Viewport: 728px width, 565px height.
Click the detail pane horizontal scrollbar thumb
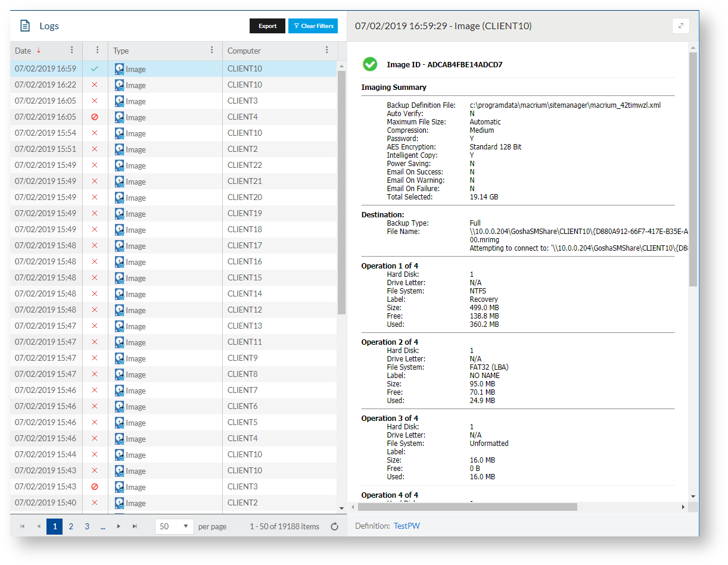pos(467,507)
